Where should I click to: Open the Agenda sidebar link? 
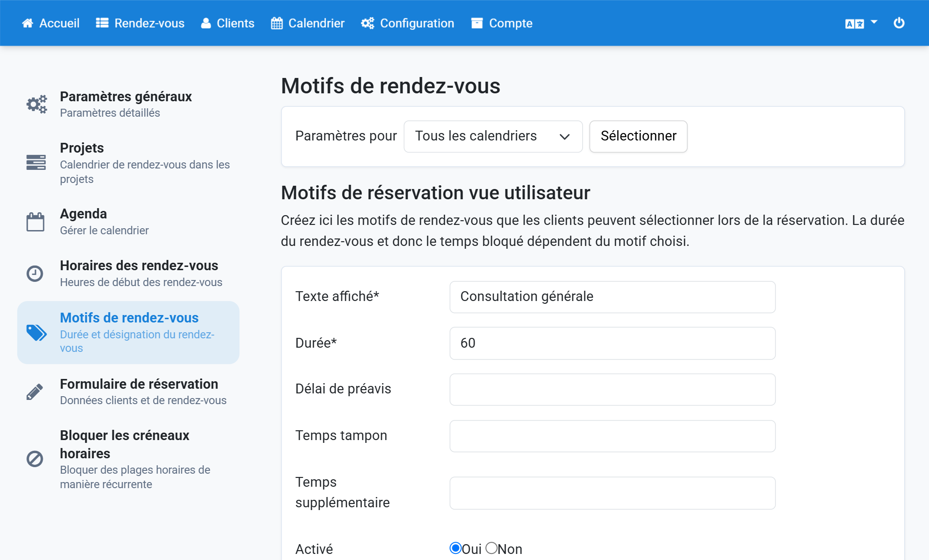coord(128,222)
